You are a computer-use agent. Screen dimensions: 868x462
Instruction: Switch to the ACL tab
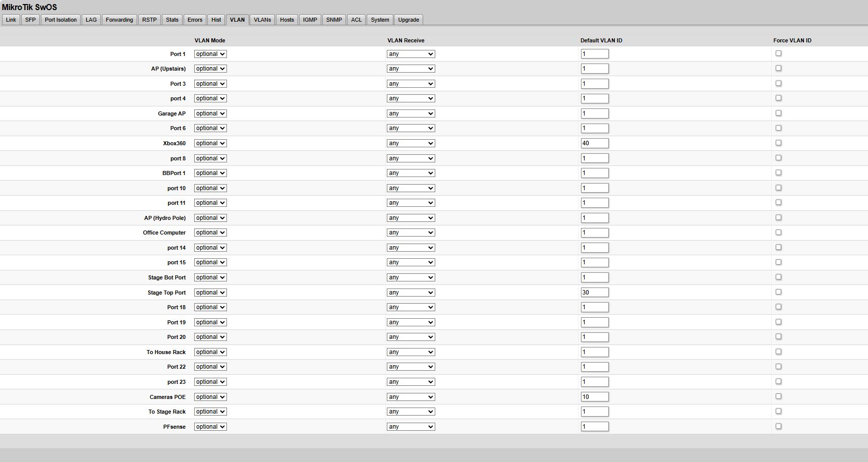(357, 20)
